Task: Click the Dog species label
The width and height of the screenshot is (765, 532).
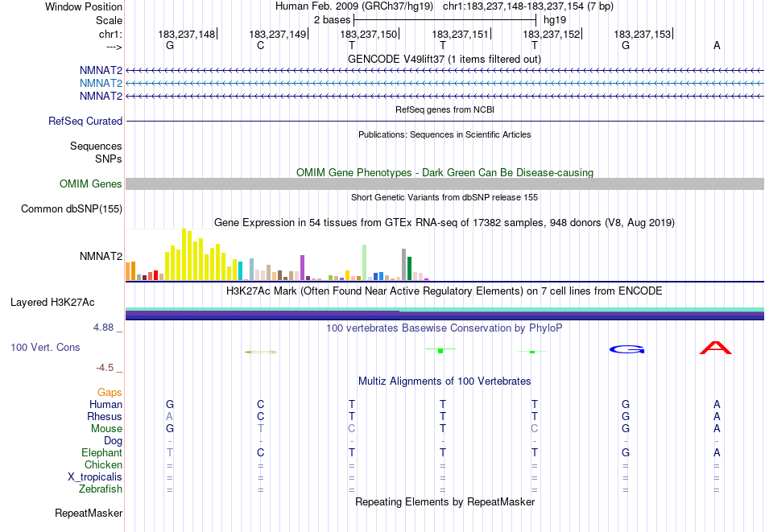Action: point(114,441)
